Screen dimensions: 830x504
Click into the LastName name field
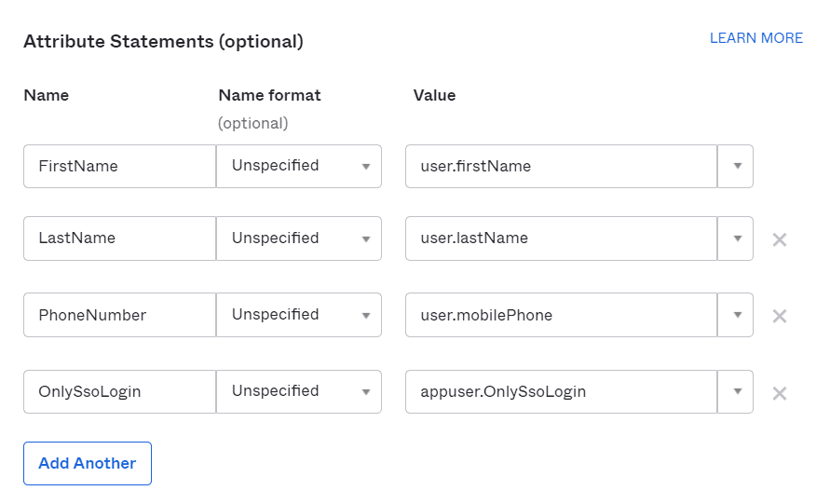coord(119,238)
